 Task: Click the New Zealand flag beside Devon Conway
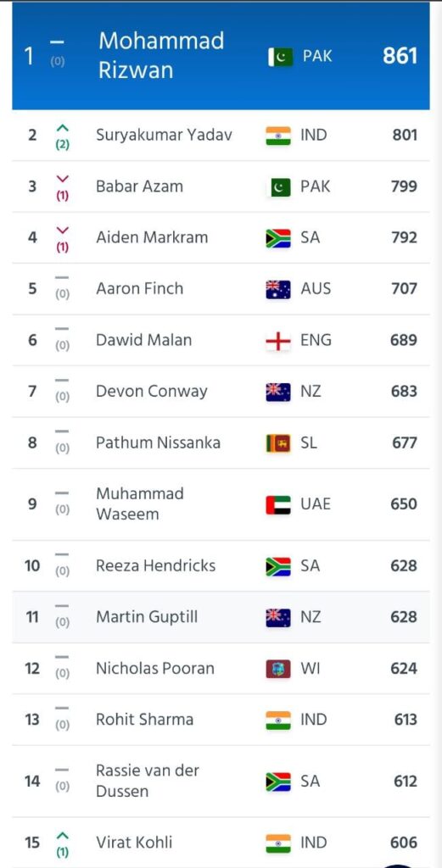pos(278,392)
